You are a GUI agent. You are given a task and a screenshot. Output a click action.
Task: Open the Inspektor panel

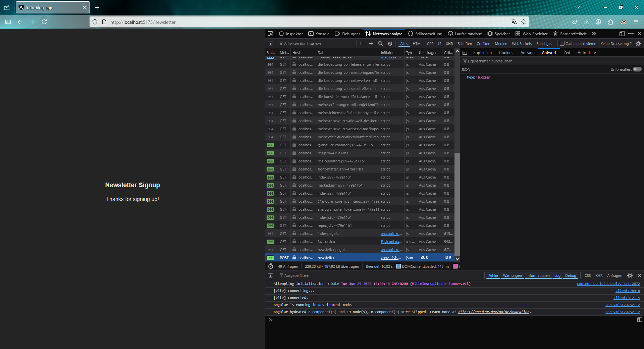pyautogui.click(x=291, y=34)
